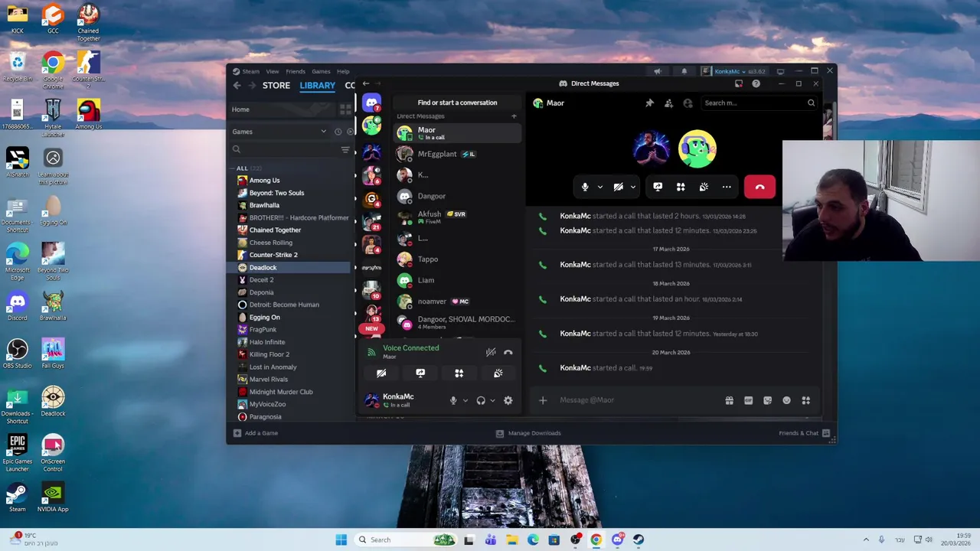Open the sticker picker

point(767,400)
